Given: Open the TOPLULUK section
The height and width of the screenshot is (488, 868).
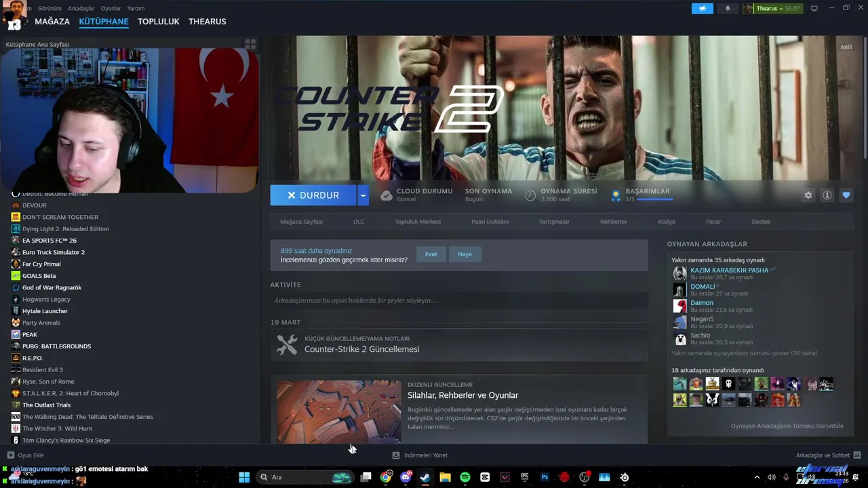Looking at the screenshot, I should [x=159, y=22].
